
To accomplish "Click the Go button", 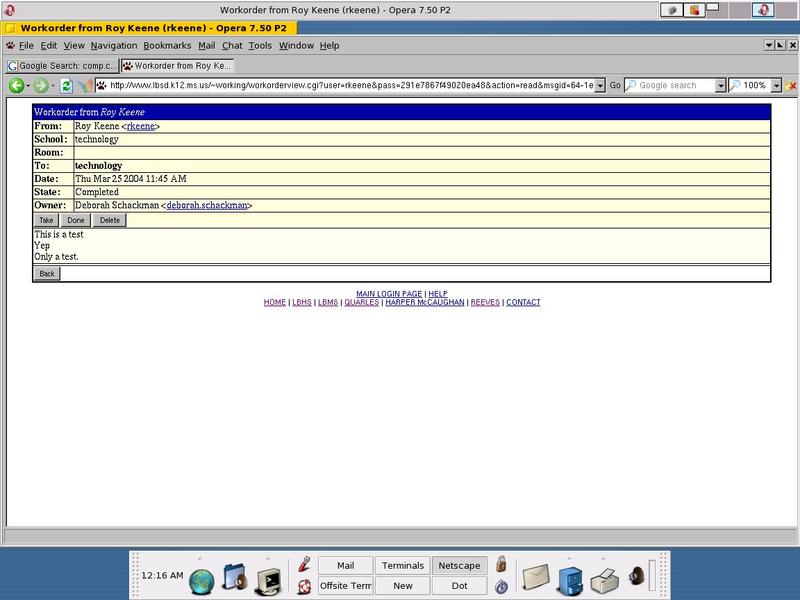I will 615,85.
